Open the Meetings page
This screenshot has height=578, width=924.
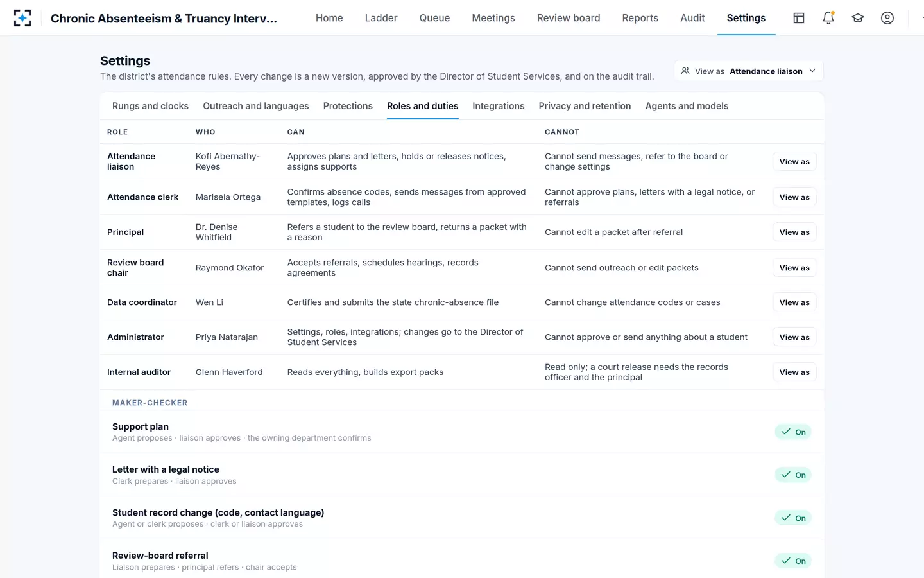click(493, 18)
